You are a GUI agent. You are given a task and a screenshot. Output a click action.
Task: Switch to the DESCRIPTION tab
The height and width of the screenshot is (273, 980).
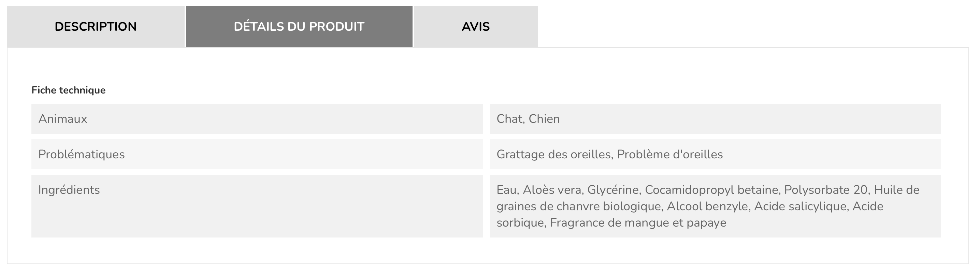96,27
